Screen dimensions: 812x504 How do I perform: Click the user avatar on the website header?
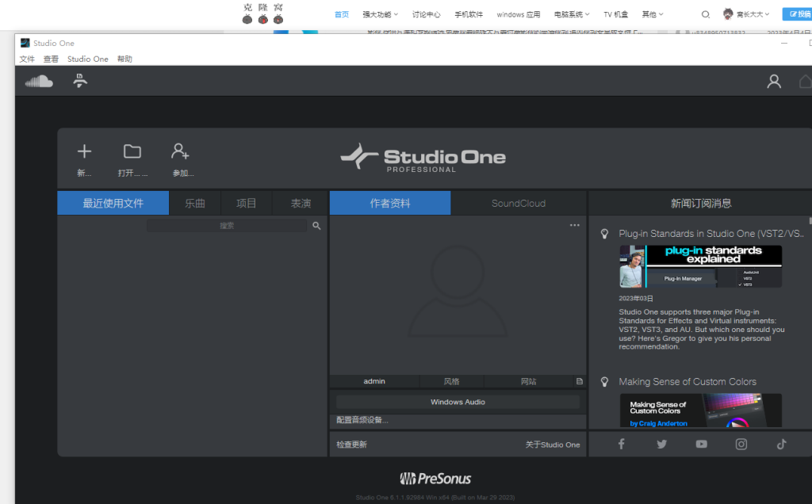pyautogui.click(x=728, y=14)
